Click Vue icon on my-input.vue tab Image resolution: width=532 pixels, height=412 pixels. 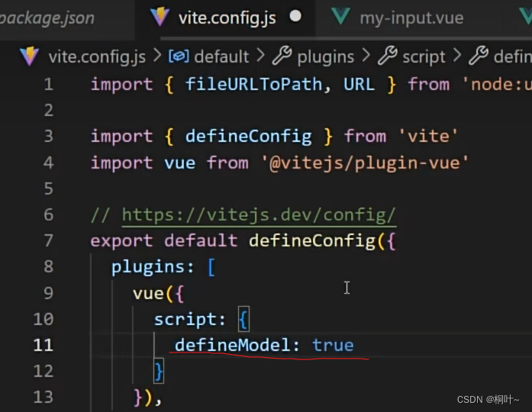[340, 16]
